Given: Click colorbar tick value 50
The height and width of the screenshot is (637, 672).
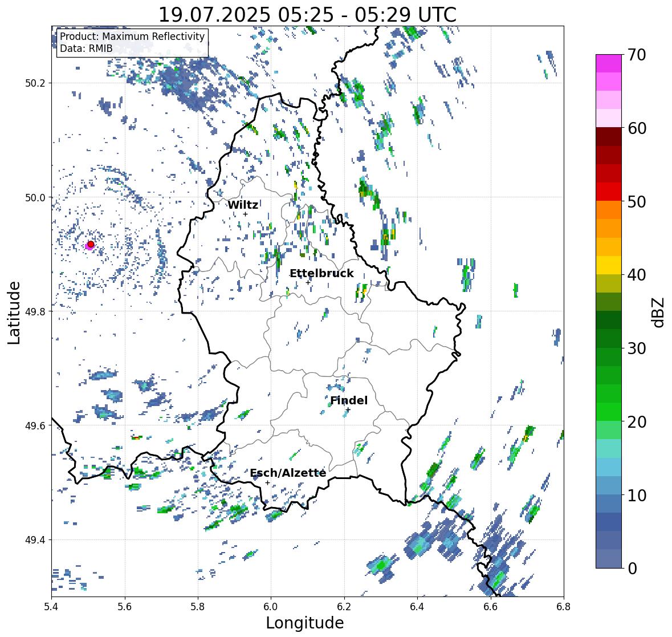Looking at the screenshot, I should tap(637, 201).
